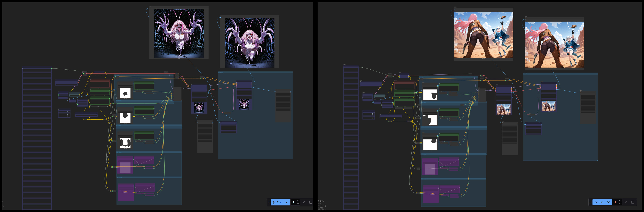Open Run options dropdown arrow in right pane
644x212 pixels.
(608, 202)
